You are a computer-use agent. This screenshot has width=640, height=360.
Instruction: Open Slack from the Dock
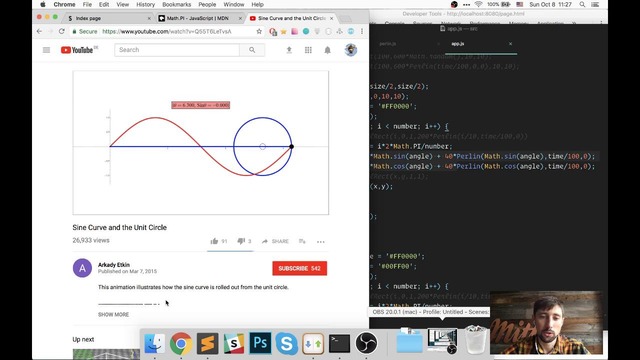coord(234,343)
